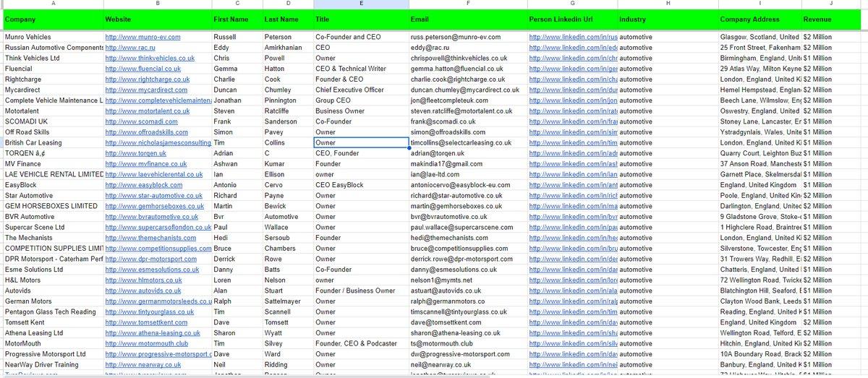Select the Russian Automotive Components cell

[53, 48]
